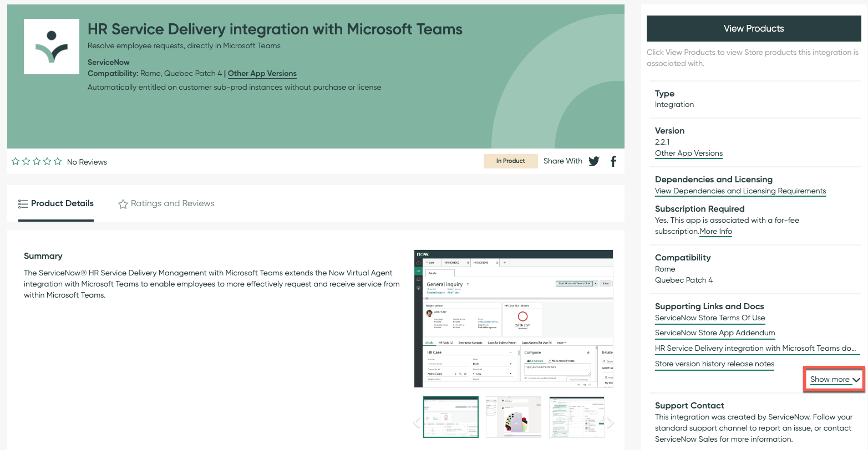
Task: Go to previous screenshot thumbnail arrow
Action: click(417, 423)
